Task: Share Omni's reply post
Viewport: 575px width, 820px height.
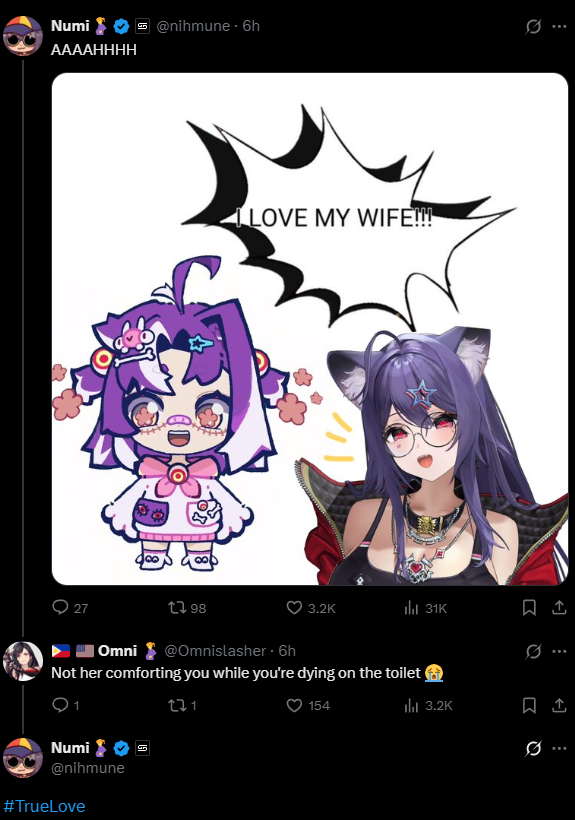Action: 559,705
